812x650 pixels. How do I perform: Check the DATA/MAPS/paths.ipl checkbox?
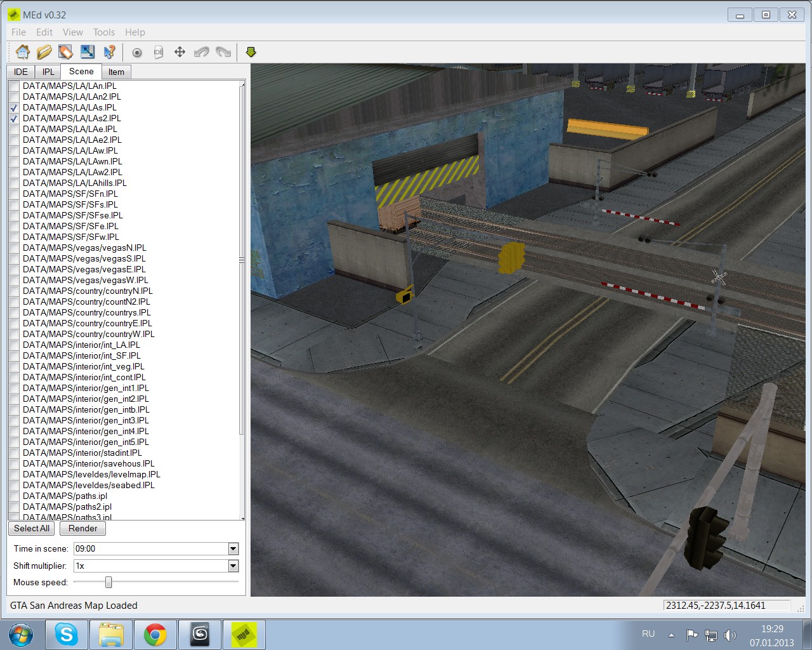(x=14, y=496)
